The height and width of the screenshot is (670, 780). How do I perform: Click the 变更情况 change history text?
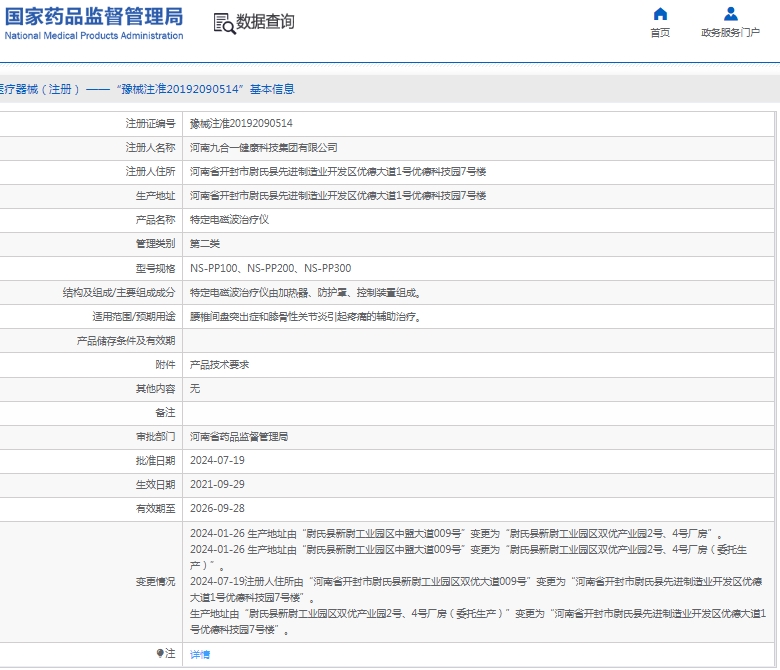click(478, 581)
